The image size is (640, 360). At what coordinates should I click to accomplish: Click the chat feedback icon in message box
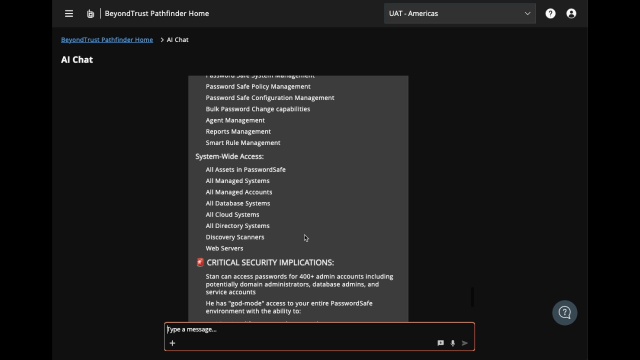[x=440, y=343]
